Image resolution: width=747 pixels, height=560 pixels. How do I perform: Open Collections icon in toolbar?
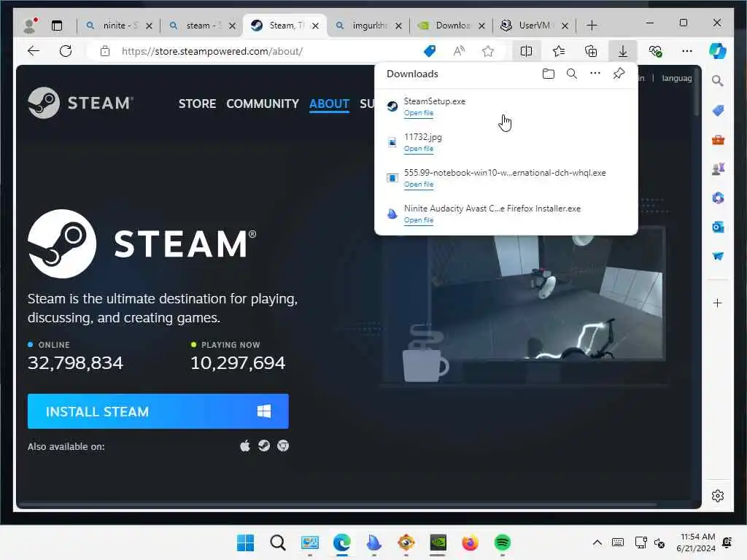click(591, 51)
